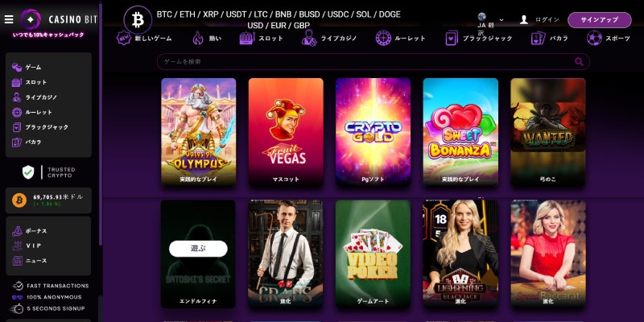Click the search magnifier icon
The image size is (644, 322).
tap(579, 62)
